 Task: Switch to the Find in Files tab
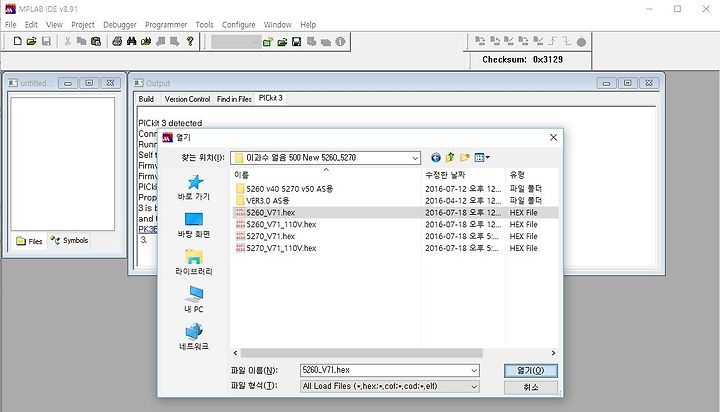[234, 99]
